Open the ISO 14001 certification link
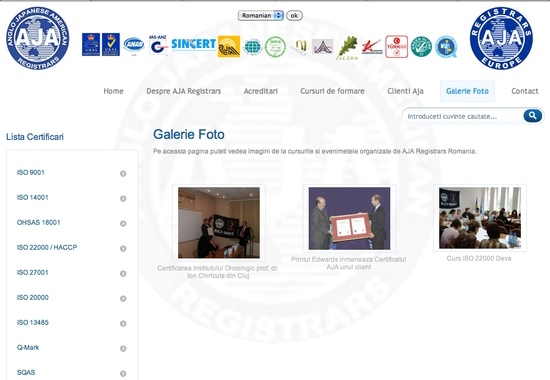The height and width of the screenshot is (380, 550). pos(32,197)
